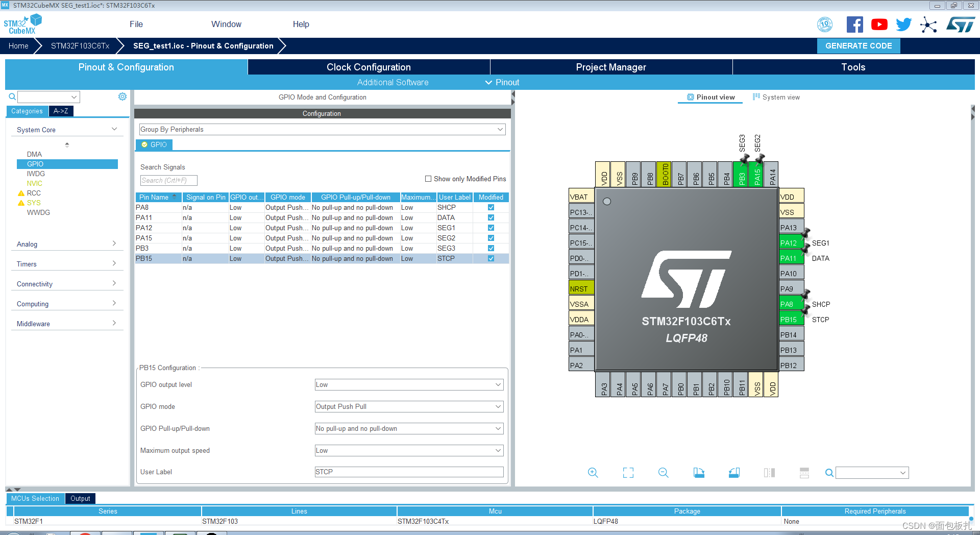Toggle Modified checkbox for PB3 row
The width and height of the screenshot is (980, 535).
(x=491, y=248)
